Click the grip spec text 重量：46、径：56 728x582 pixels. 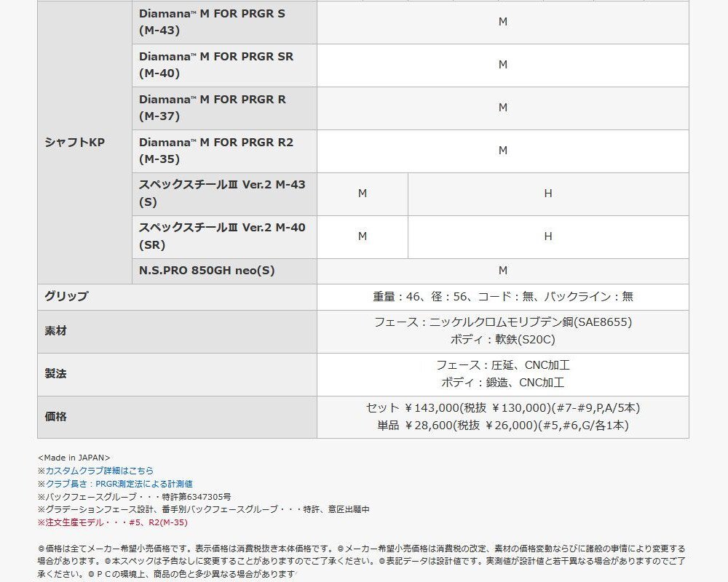click(503, 297)
